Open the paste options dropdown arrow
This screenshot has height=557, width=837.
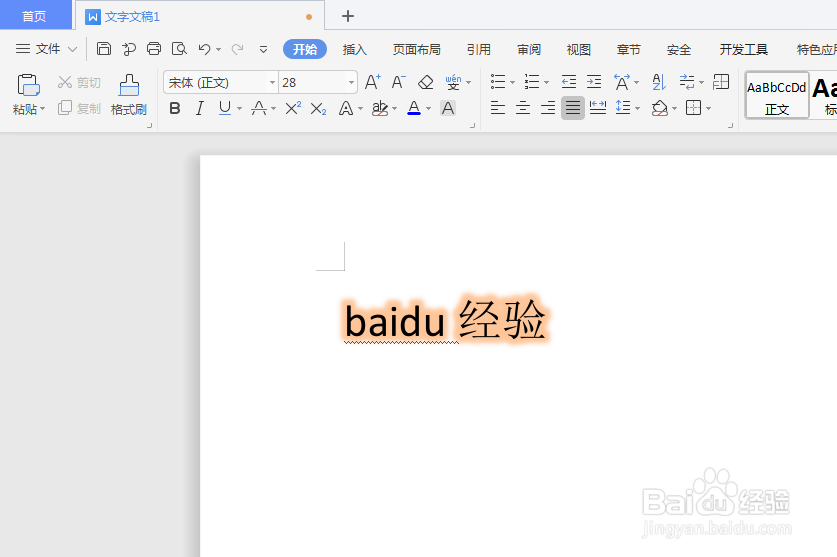coord(43,109)
